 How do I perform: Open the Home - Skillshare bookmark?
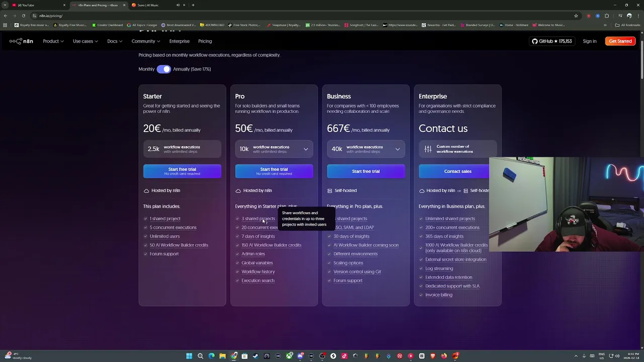point(514,25)
